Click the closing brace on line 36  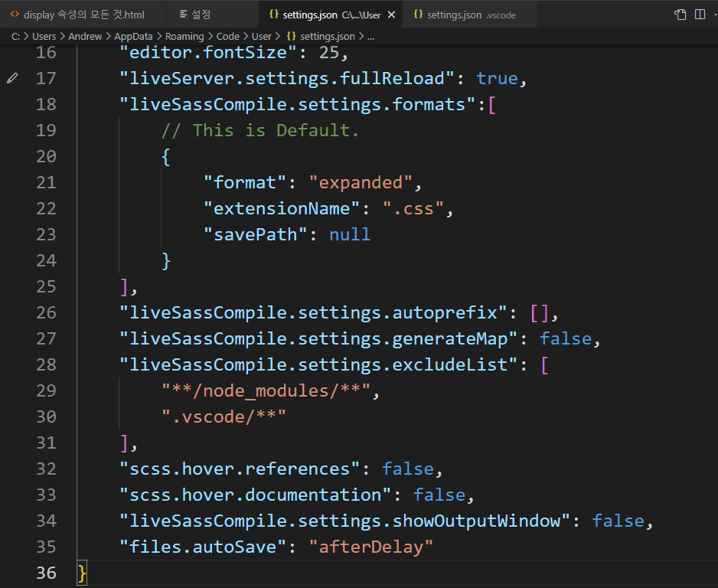[82, 573]
